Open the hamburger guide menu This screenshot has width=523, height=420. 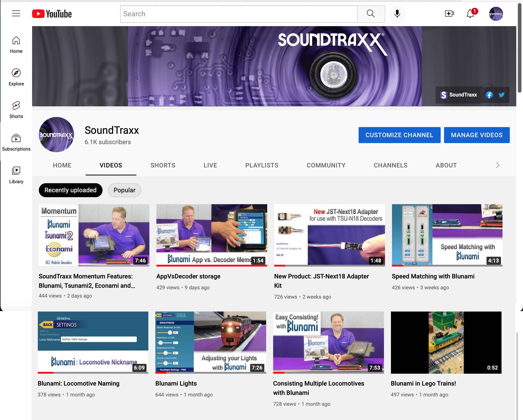(x=16, y=13)
